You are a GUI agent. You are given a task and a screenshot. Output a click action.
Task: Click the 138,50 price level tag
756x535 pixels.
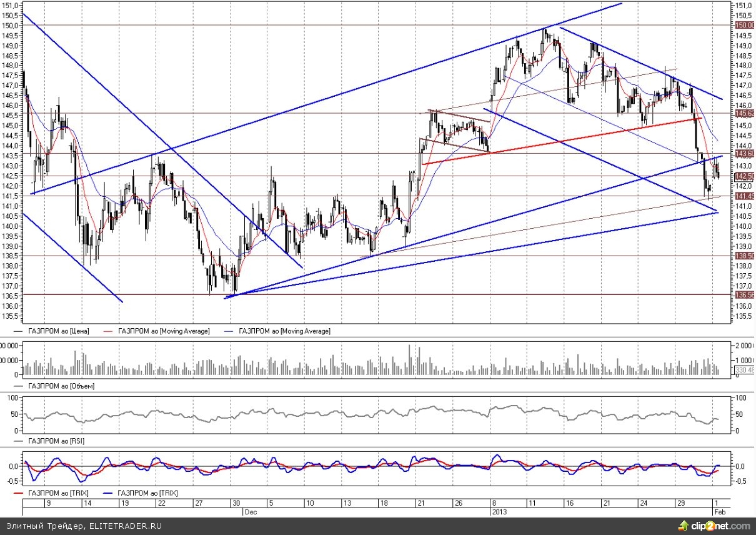coord(743,256)
